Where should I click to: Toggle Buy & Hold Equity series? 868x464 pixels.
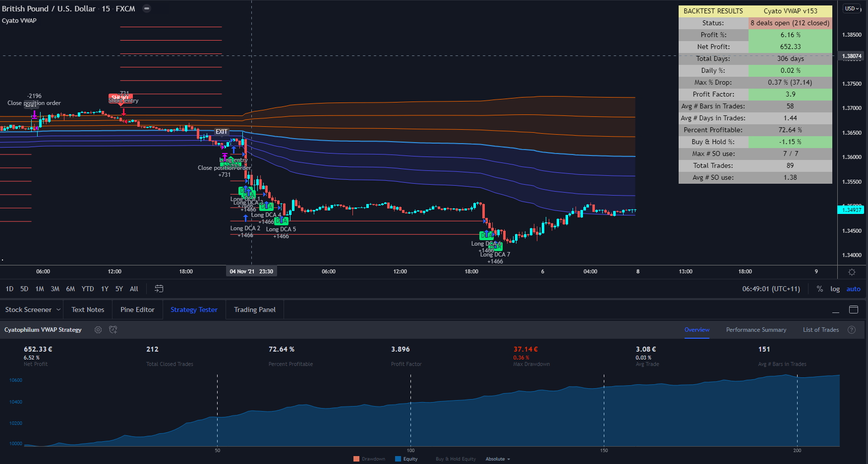pyautogui.click(x=456, y=459)
